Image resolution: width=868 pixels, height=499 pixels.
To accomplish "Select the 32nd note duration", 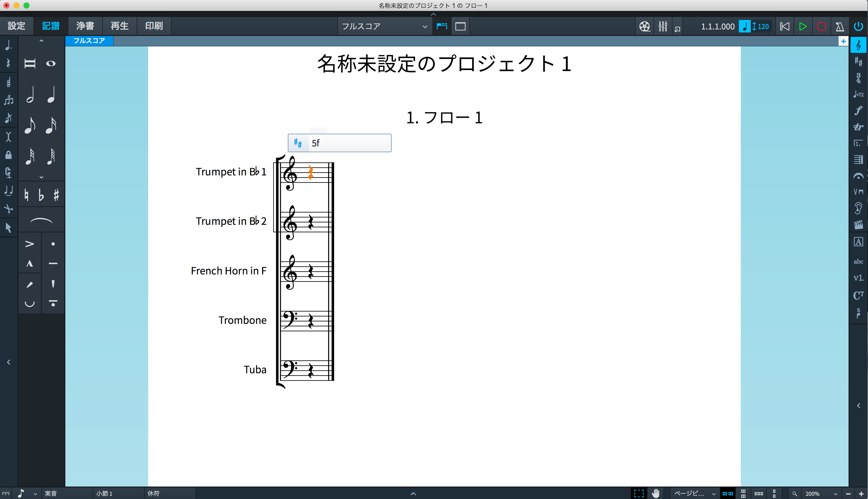I will tap(30, 156).
